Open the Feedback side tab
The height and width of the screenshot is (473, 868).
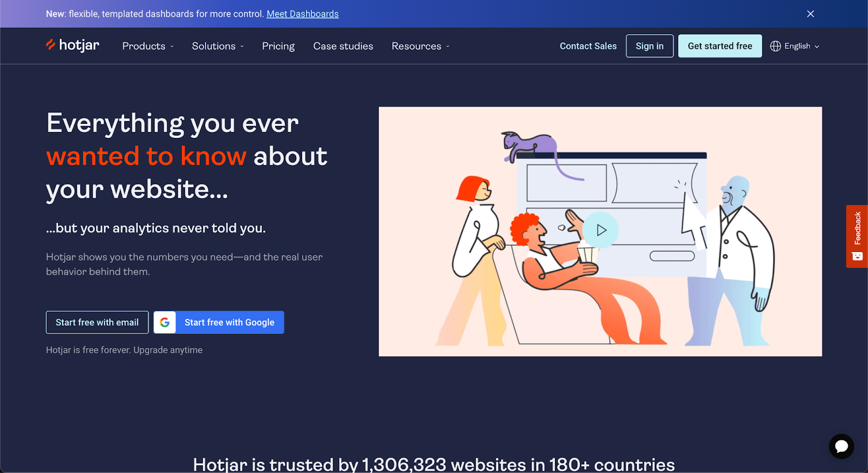857,236
